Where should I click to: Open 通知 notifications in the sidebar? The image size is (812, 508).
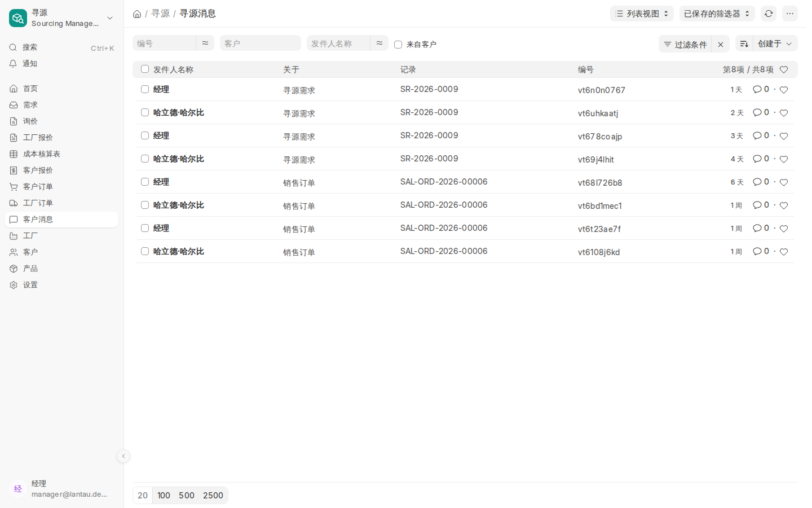(x=61, y=64)
